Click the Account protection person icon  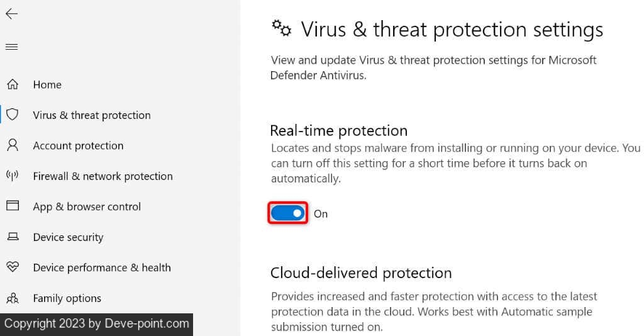coord(13,145)
